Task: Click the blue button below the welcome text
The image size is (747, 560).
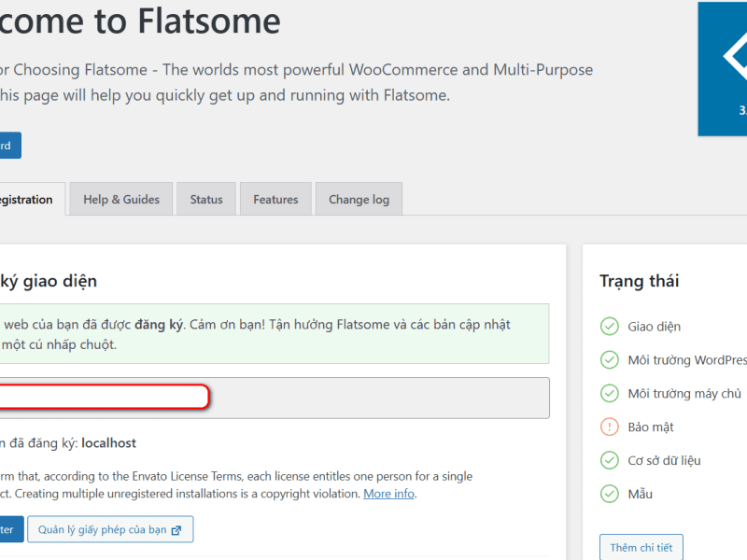Action: click(x=9, y=146)
